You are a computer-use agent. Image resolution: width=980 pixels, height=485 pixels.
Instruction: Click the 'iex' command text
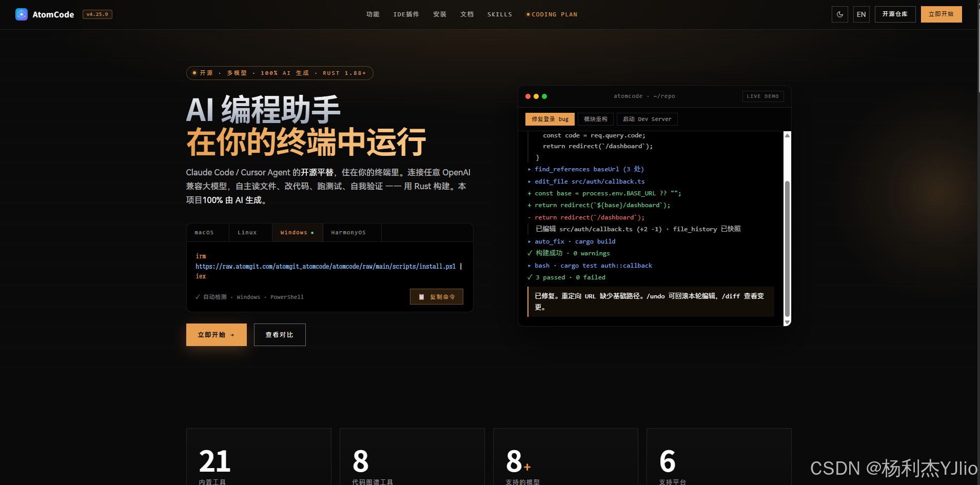click(201, 276)
